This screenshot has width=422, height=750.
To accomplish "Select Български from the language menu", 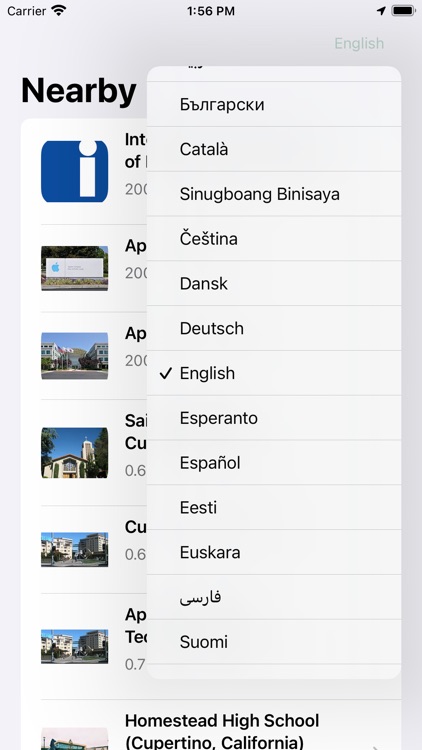I will [274, 104].
